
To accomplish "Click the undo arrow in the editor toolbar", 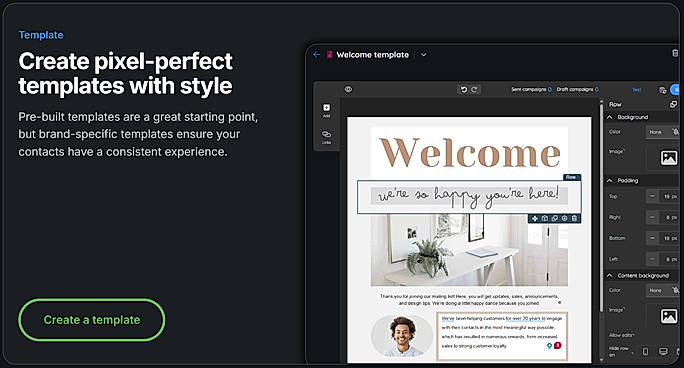I will pos(463,90).
